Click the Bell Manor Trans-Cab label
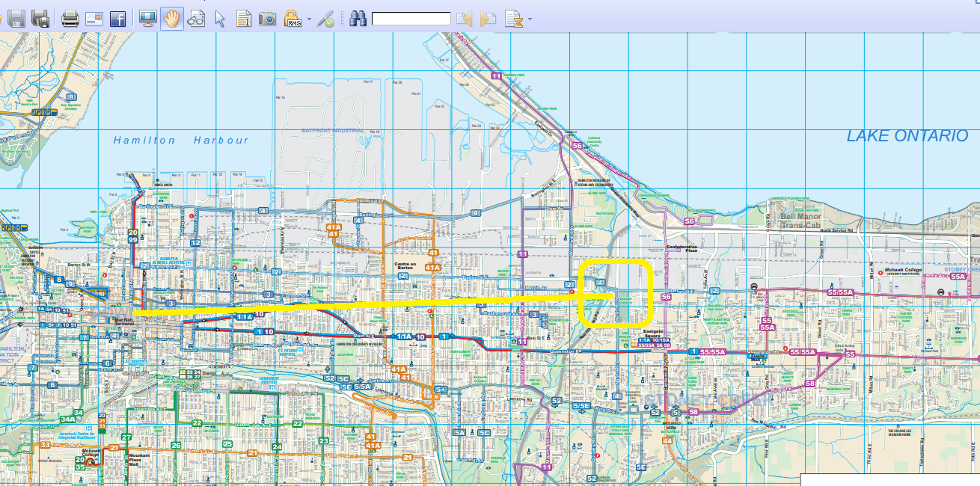980x486 pixels. click(800, 220)
